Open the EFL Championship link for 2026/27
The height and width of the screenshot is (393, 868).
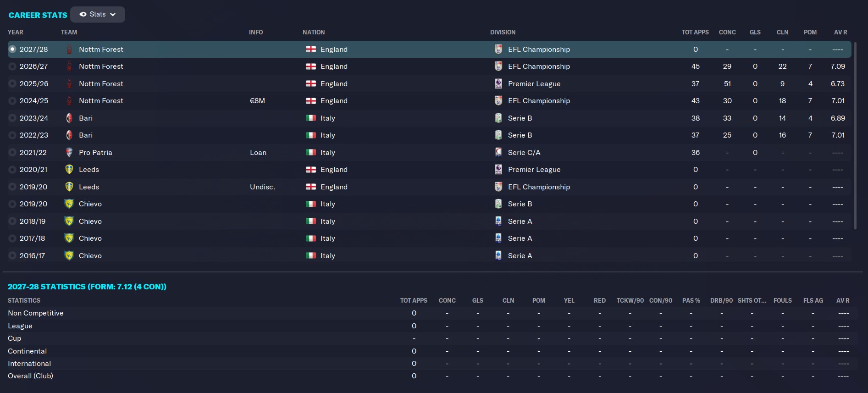[539, 66]
